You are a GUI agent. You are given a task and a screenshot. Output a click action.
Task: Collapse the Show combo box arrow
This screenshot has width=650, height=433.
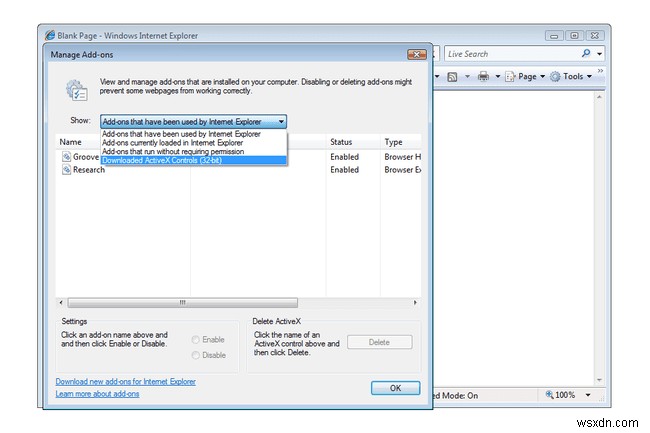point(281,121)
